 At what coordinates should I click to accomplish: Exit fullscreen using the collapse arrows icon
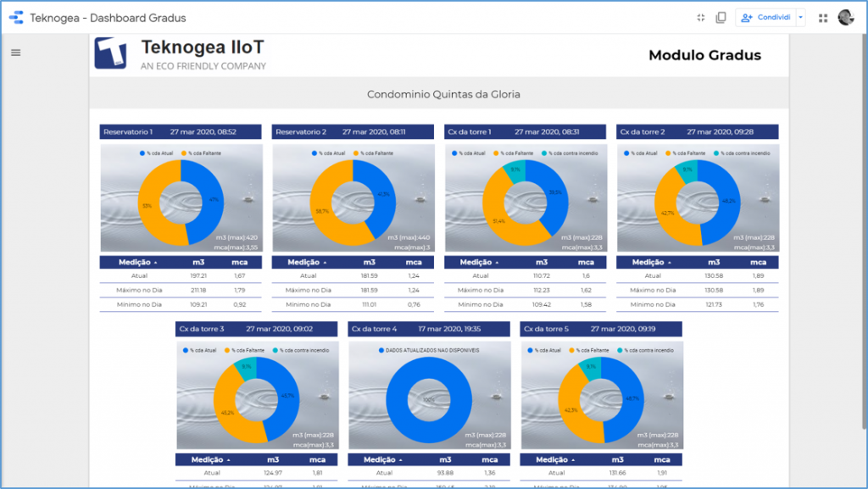(x=701, y=18)
